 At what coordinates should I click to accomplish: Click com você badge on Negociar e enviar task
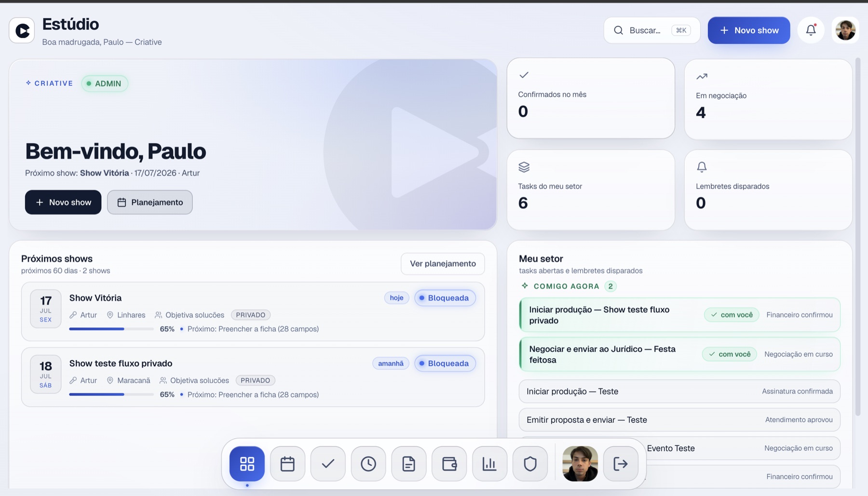730,354
